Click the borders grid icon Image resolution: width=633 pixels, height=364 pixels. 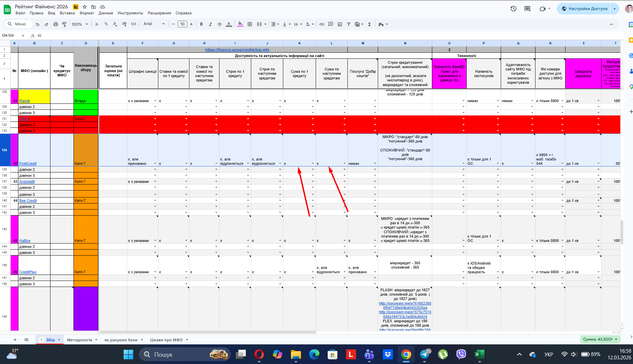coord(250,24)
